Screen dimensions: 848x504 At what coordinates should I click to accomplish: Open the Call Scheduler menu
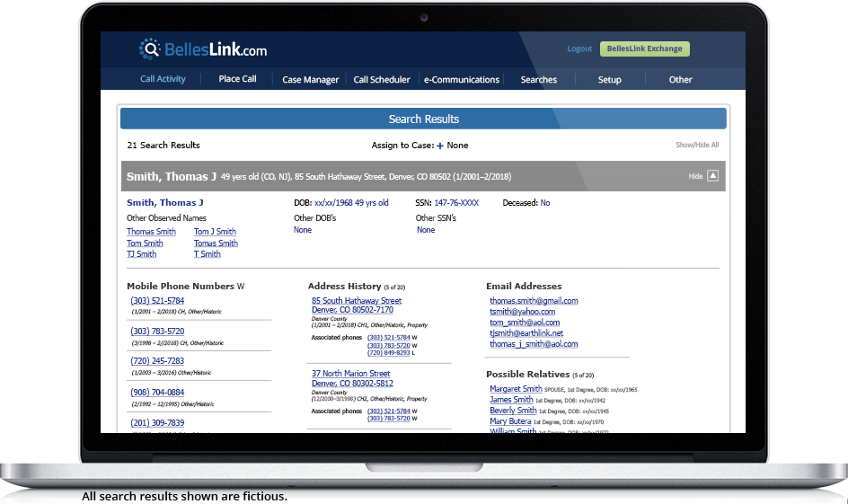382,79
